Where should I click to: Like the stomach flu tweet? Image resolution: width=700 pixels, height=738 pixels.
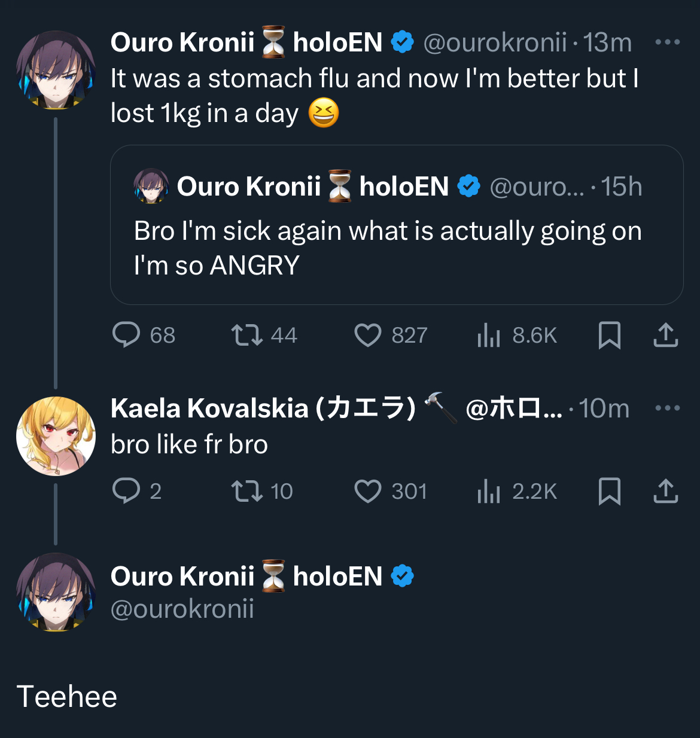368,335
